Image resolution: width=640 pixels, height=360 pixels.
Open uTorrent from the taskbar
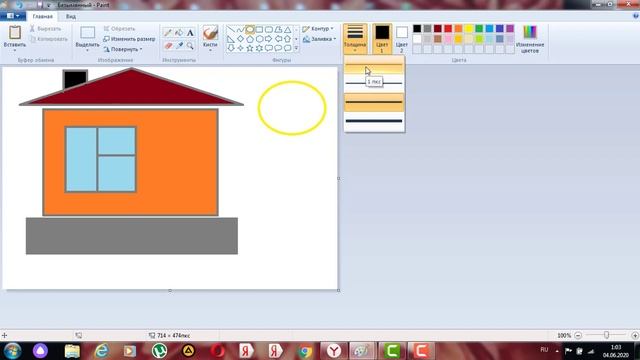point(159,351)
